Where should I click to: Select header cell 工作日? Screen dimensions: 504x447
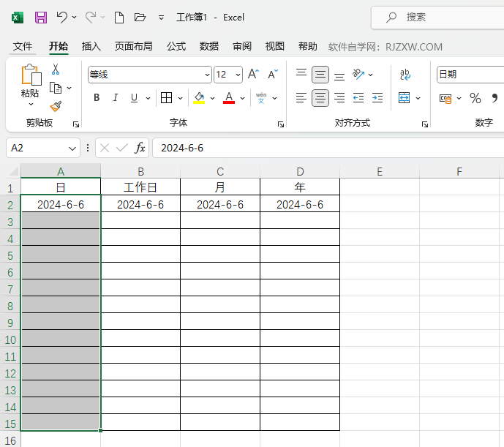point(140,187)
